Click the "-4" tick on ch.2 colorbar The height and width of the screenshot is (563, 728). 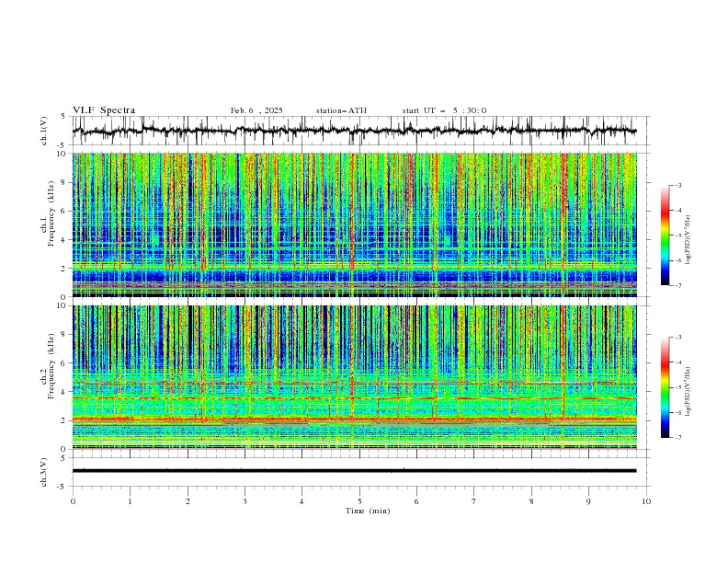677,362
